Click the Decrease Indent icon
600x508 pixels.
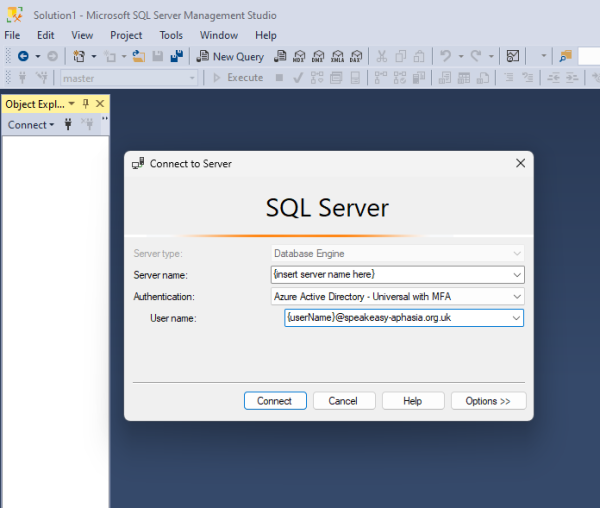[553, 78]
